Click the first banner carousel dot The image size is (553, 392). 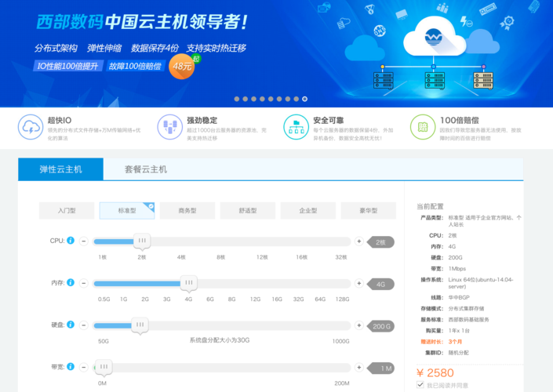tap(237, 99)
